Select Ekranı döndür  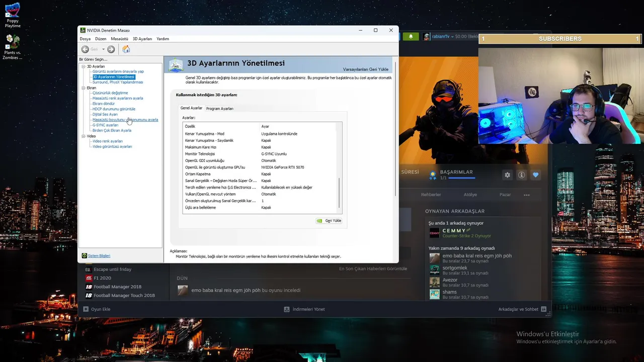pyautogui.click(x=104, y=104)
